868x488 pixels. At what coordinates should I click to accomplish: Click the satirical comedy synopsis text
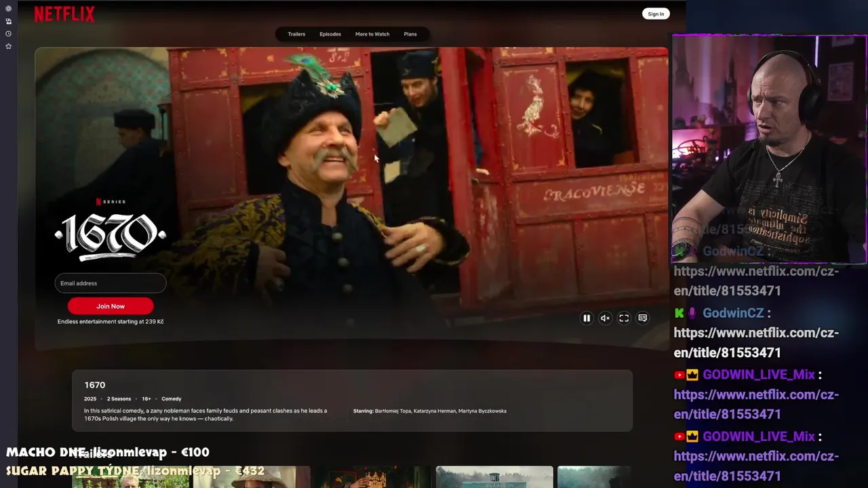tap(205, 415)
